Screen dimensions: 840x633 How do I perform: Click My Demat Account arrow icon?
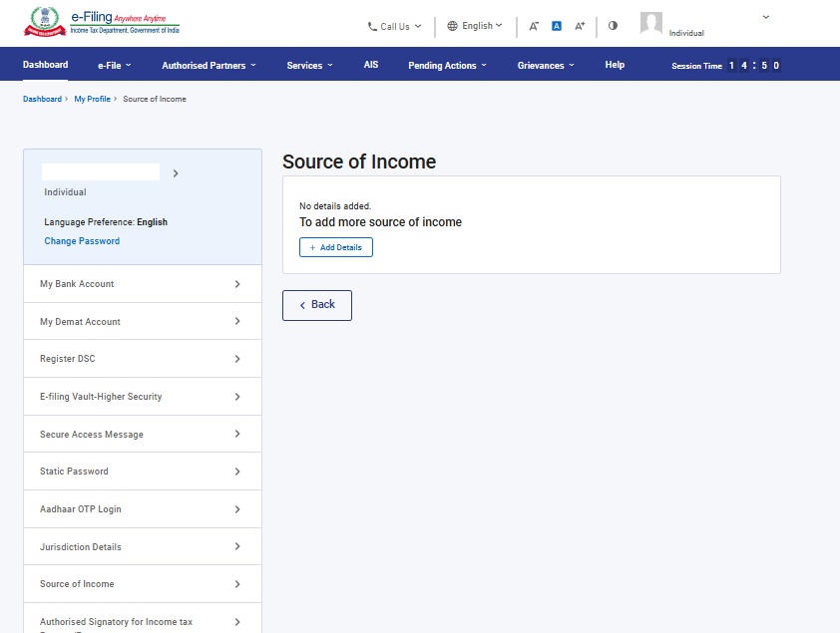(x=237, y=321)
